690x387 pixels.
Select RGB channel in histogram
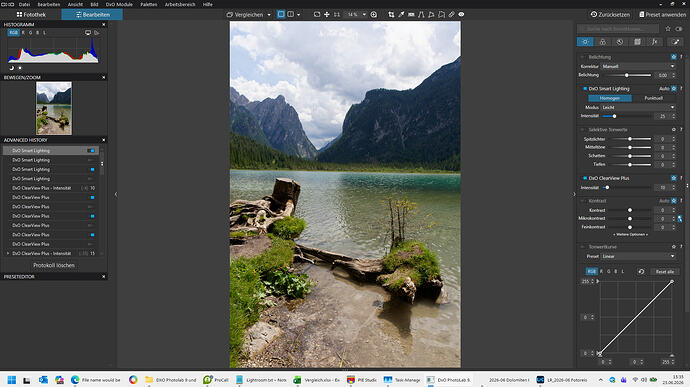point(14,33)
